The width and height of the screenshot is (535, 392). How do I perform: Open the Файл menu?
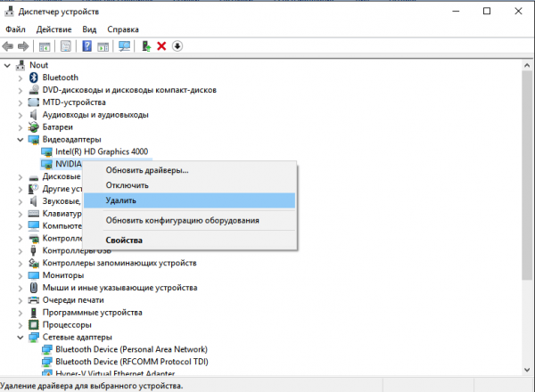(x=15, y=29)
